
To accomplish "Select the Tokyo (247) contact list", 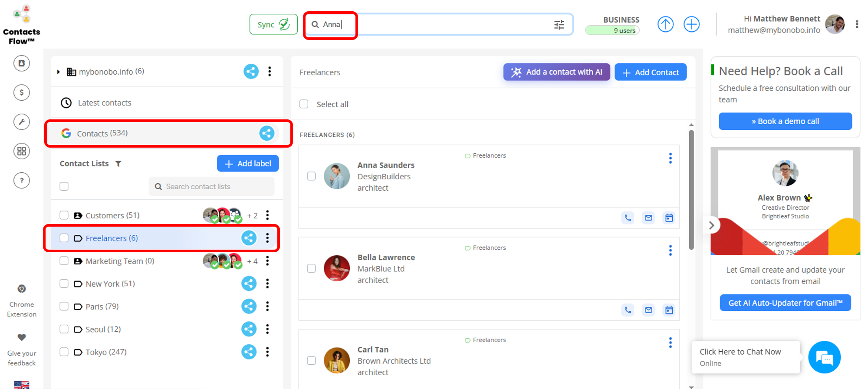I will tap(106, 352).
